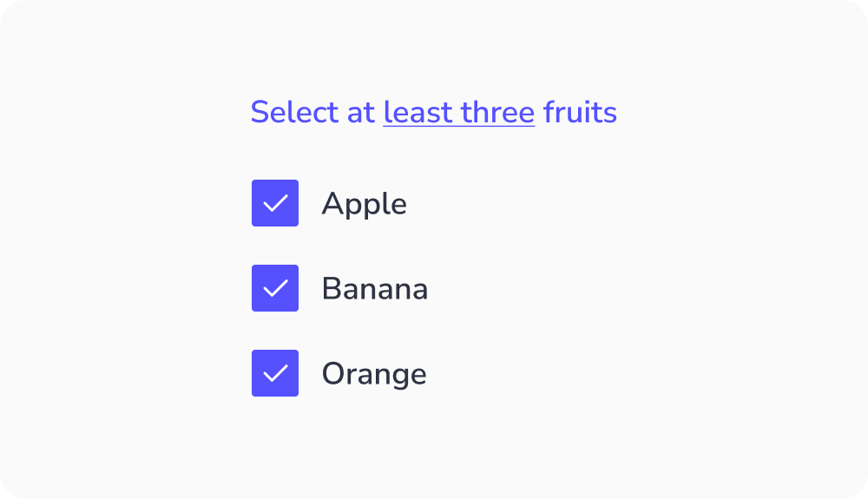Image resolution: width=868 pixels, height=499 pixels.
Task: Deselect Banana using its purple box
Action: point(275,288)
